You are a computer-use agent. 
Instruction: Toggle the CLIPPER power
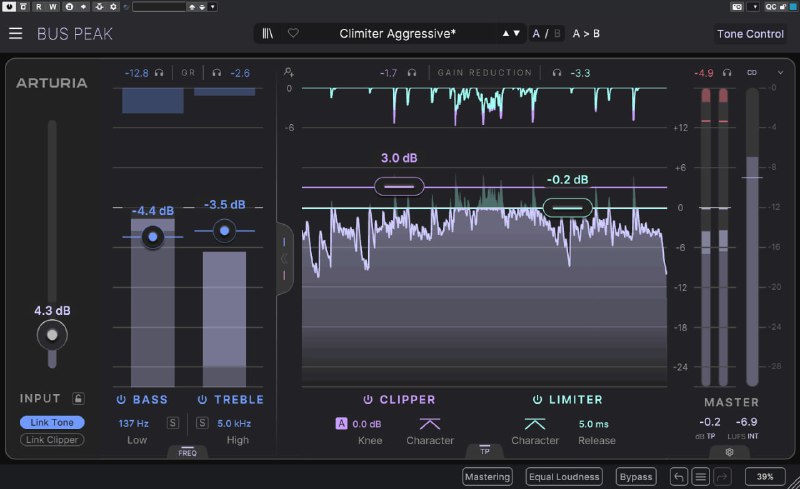[368, 400]
